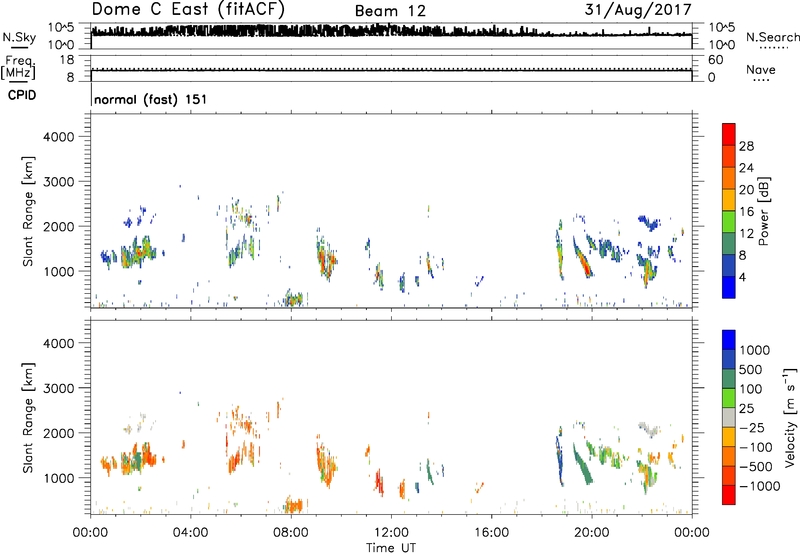Click the 'N.Search' legend label

(772, 37)
